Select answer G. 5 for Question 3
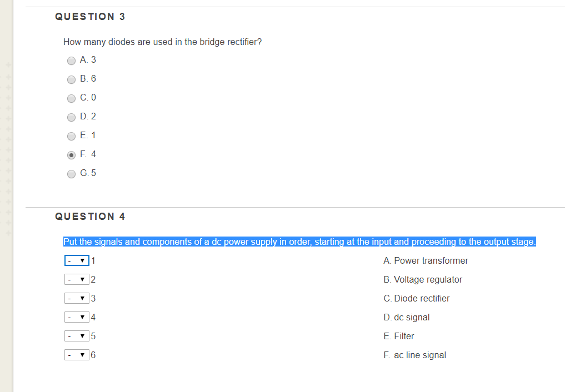The image size is (565, 392). tap(71, 174)
